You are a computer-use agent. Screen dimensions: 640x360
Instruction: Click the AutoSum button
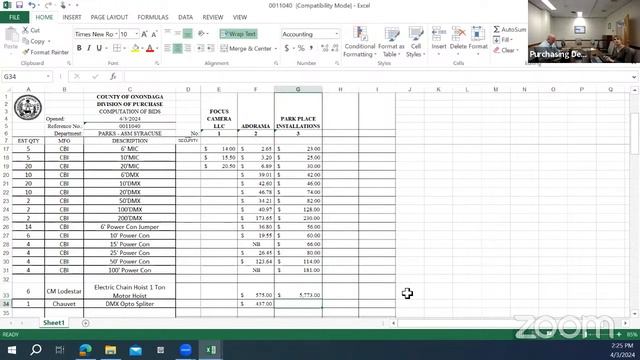pyautogui.click(x=509, y=29)
